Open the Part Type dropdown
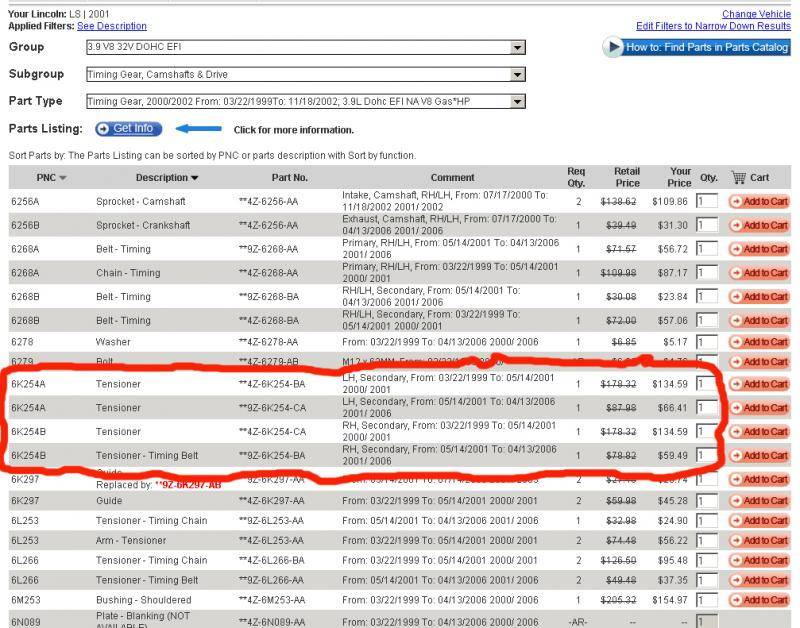This screenshot has height=628, width=800. [x=517, y=101]
